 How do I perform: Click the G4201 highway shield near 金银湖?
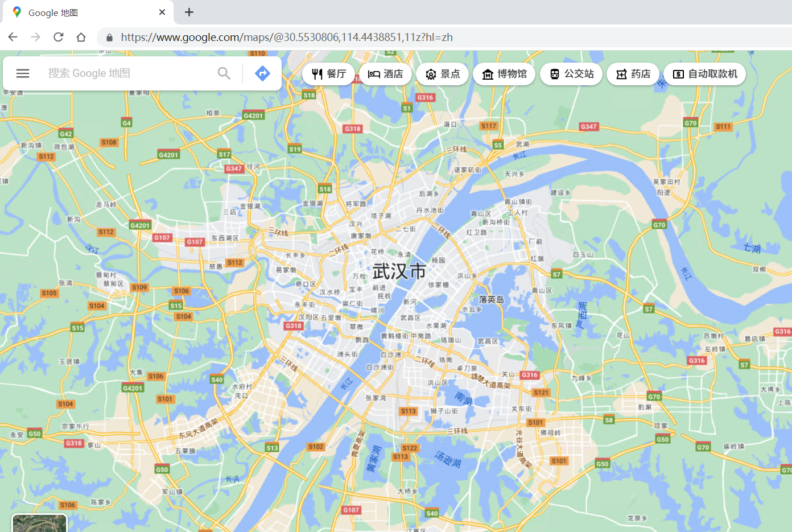[253, 116]
